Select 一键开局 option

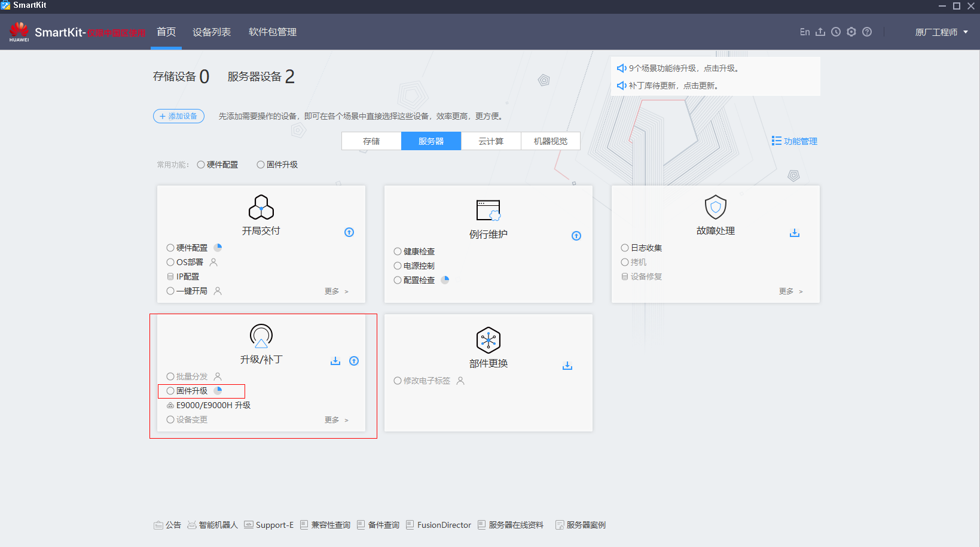click(187, 291)
